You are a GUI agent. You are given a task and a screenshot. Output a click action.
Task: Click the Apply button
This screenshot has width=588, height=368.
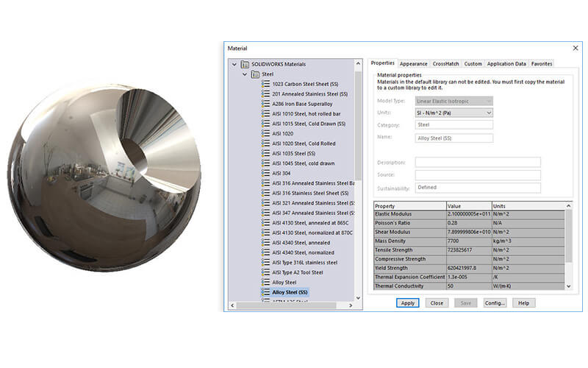point(408,303)
